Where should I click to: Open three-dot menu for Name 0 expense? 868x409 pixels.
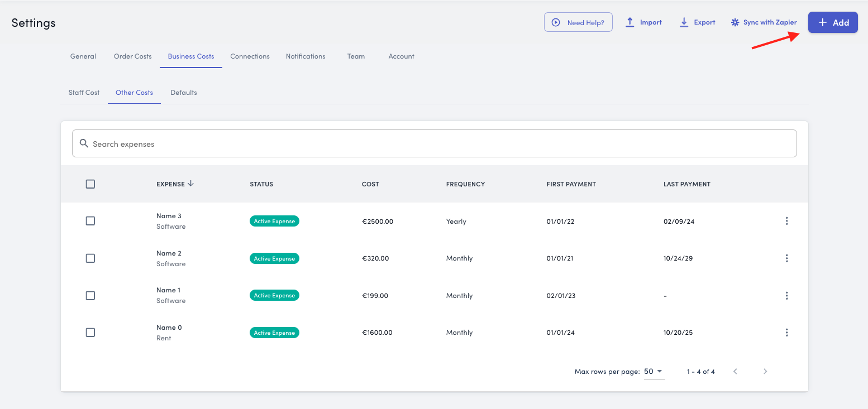point(786,333)
